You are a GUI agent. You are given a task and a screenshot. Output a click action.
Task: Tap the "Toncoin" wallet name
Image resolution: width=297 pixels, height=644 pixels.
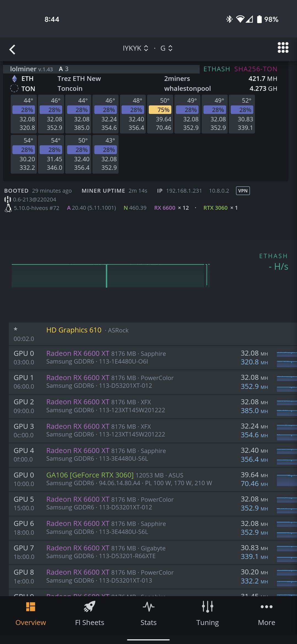click(x=70, y=89)
